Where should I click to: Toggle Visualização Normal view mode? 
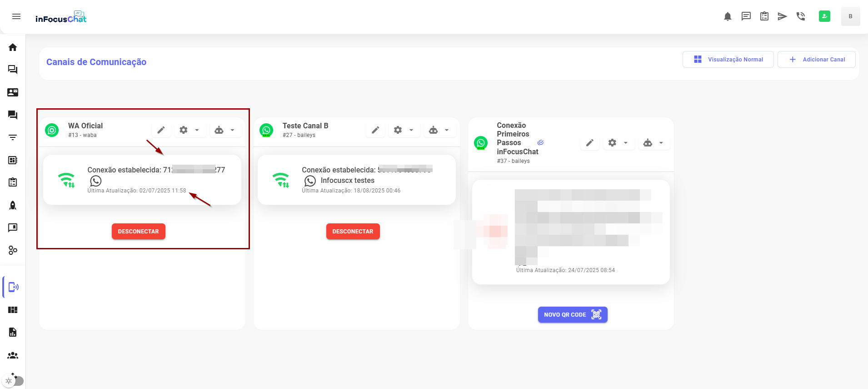pyautogui.click(x=728, y=60)
